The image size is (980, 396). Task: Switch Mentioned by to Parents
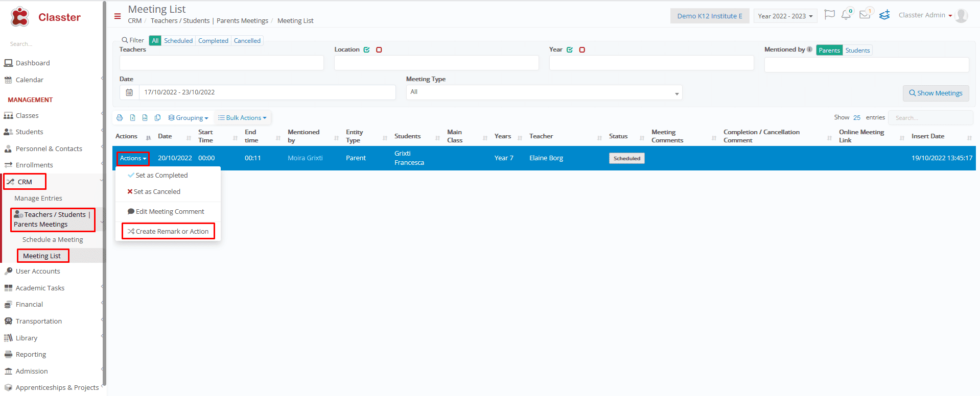point(829,50)
